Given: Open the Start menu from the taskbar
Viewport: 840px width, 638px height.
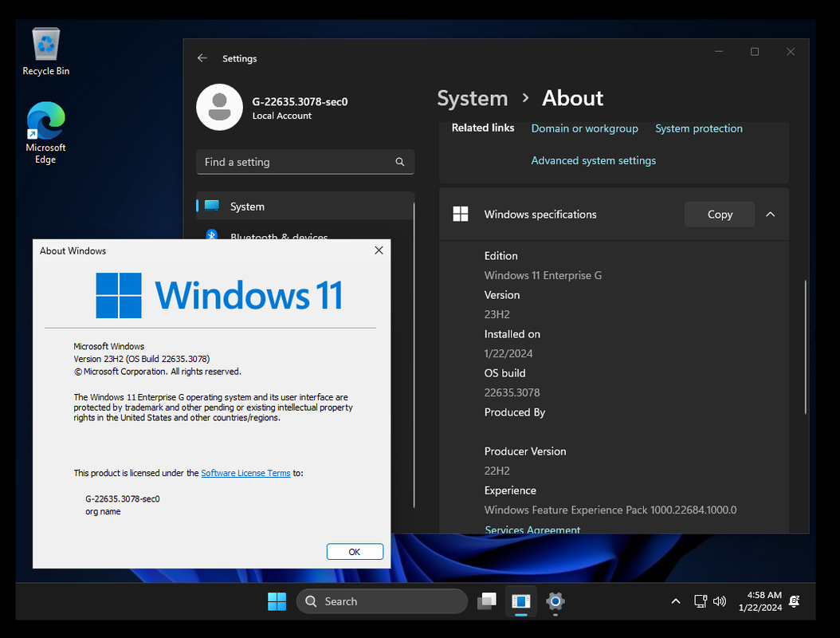Looking at the screenshot, I should point(277,601).
